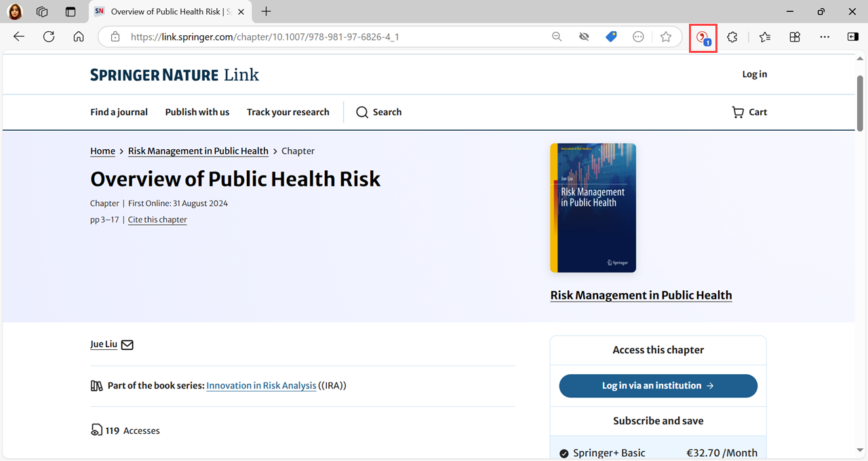Toggle the browser sidebar panel

click(853, 37)
